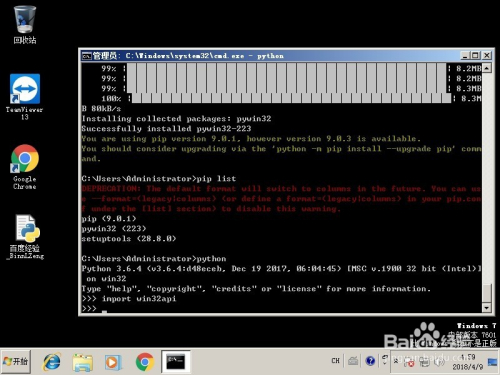Click the 'Installing collected packages: pywin32' line
The width and height of the screenshot is (500, 375).
pyautogui.click(x=176, y=119)
